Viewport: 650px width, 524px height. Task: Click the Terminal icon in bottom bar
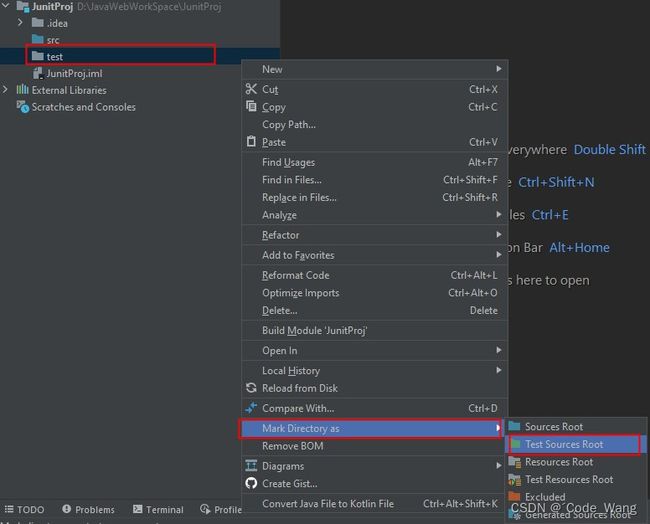click(x=138, y=509)
